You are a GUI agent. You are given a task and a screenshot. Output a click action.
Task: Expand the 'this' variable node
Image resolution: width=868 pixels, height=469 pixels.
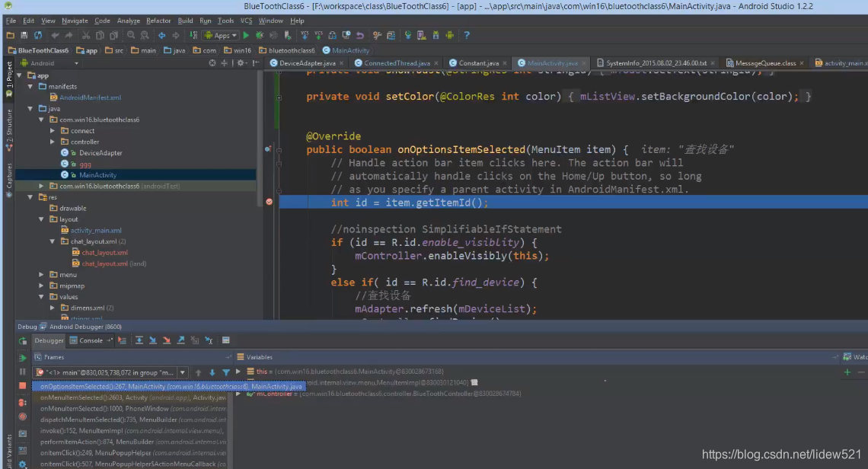click(x=238, y=372)
